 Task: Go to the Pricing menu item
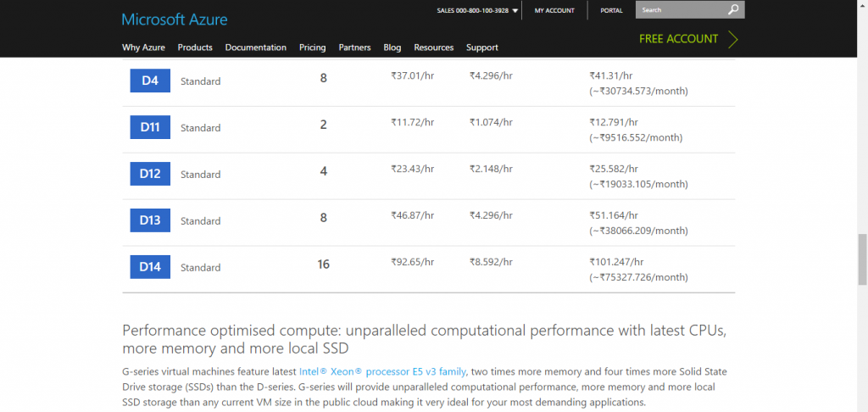312,47
